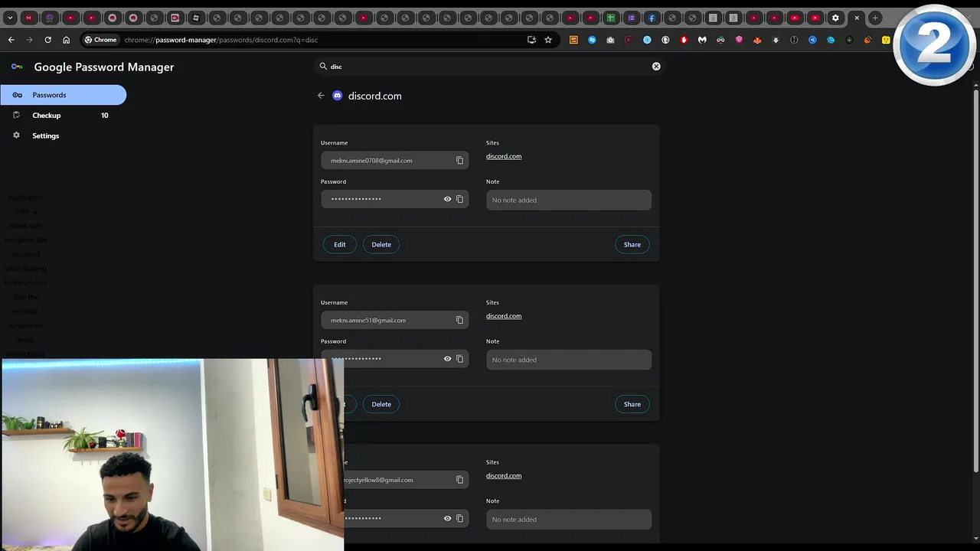Reveal password for mekni.amine51@gmail.com
Viewport: 980px width, 551px height.
pos(447,359)
